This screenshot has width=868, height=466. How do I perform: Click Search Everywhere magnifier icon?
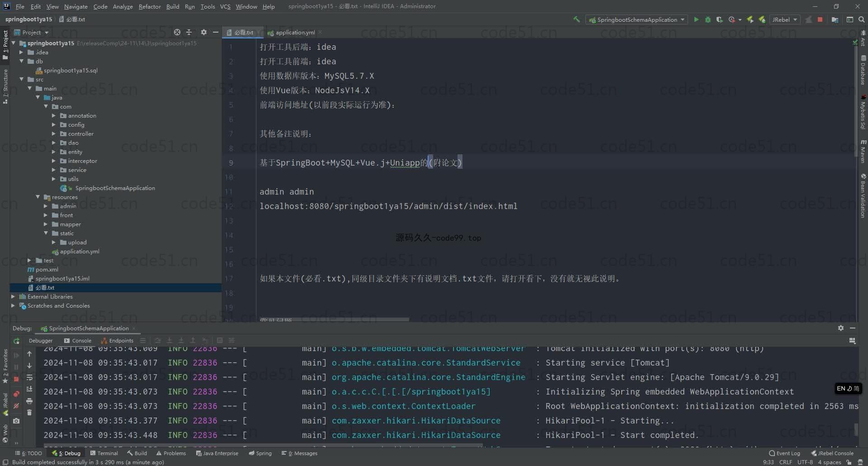pyautogui.click(x=861, y=19)
